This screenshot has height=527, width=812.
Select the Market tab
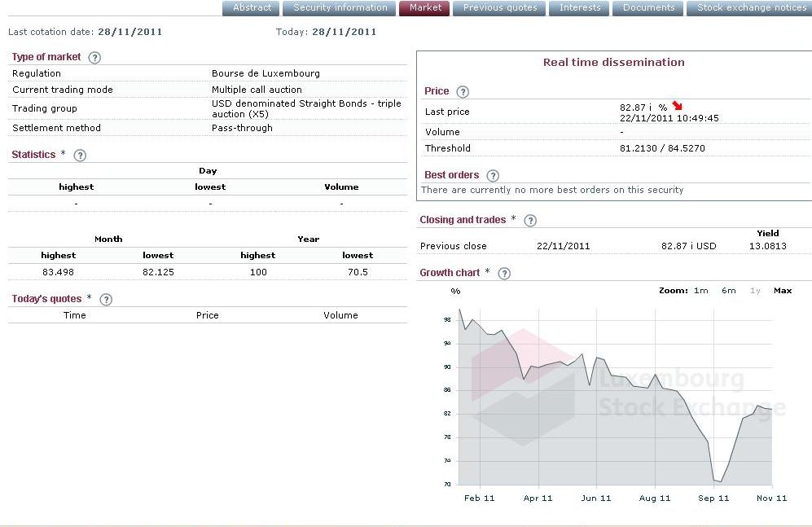coord(425,8)
